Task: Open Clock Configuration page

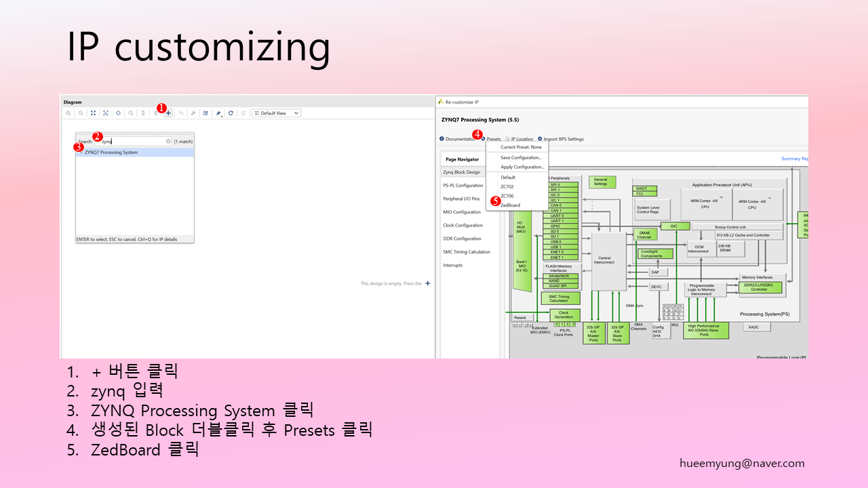Action: pyautogui.click(x=463, y=225)
